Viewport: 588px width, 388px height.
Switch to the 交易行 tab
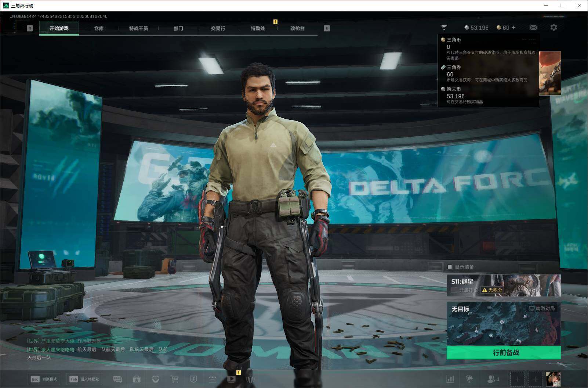pyautogui.click(x=218, y=28)
